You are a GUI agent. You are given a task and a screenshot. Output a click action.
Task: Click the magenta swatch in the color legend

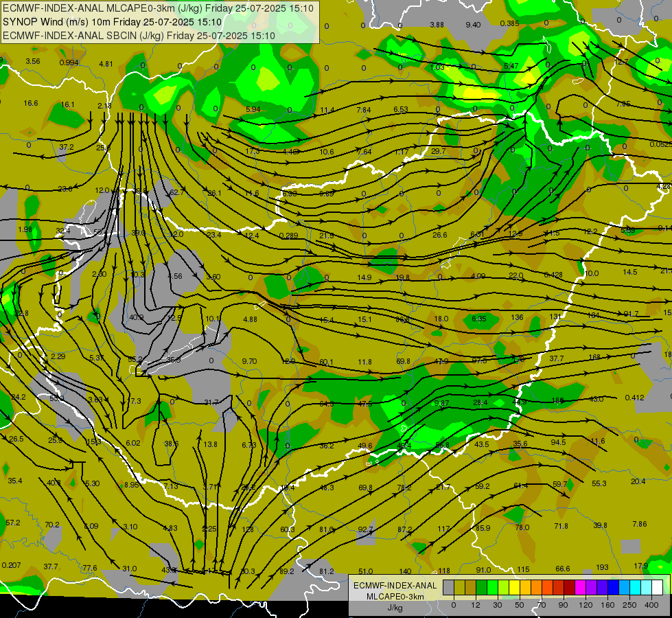click(580, 588)
